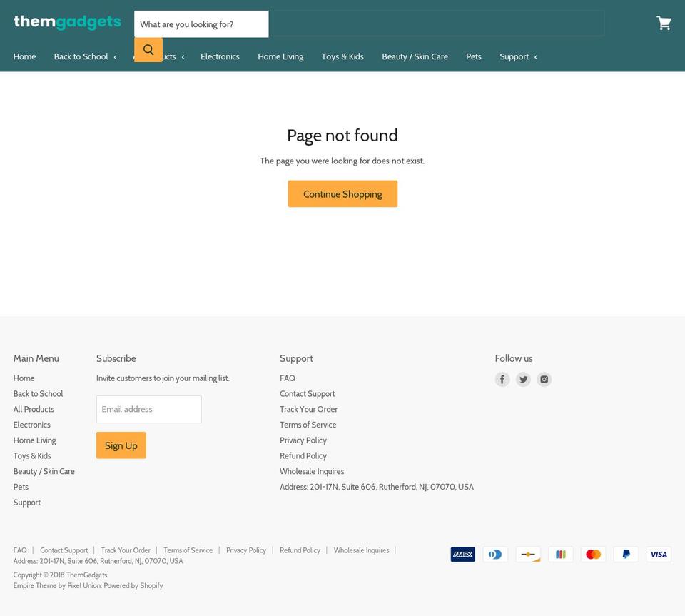Open Back to School in footer Main Menu
Viewport: 685px width, 616px height.
38,393
